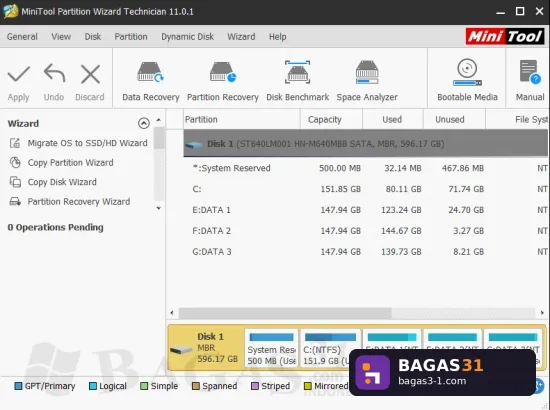
Task: Sort by Partition column header
Action: pyautogui.click(x=242, y=120)
